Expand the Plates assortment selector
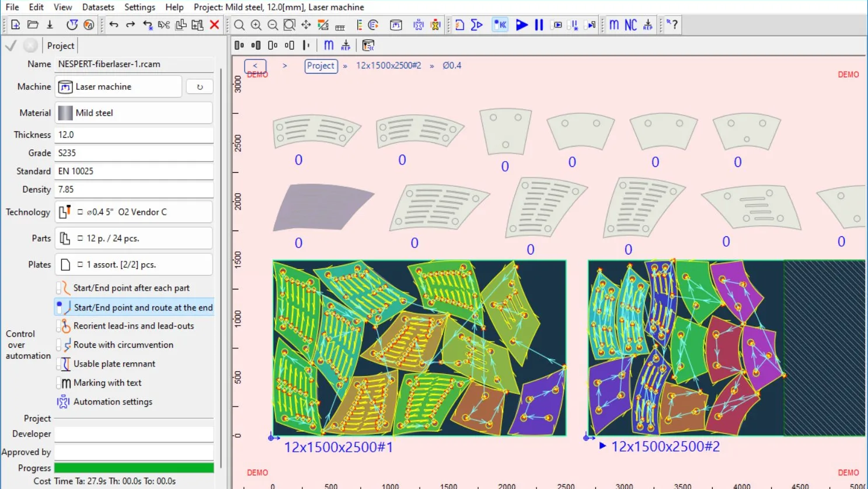Screen dimensions: 868x489 [x=134, y=264]
